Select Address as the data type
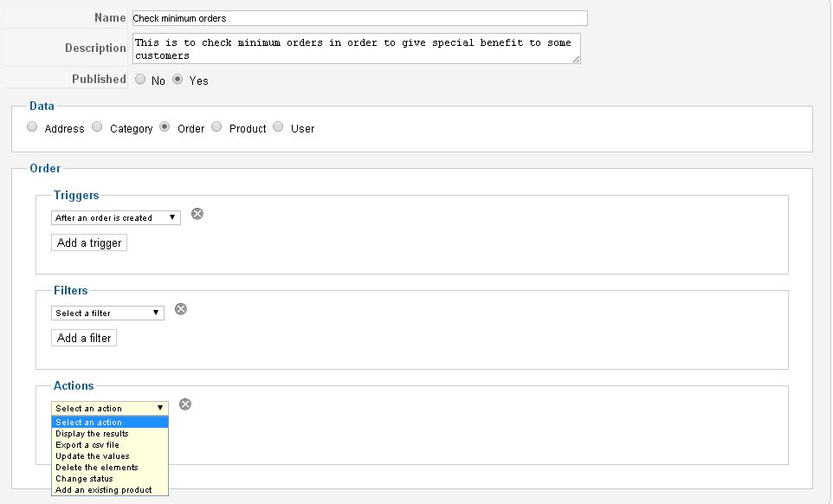 (33, 126)
